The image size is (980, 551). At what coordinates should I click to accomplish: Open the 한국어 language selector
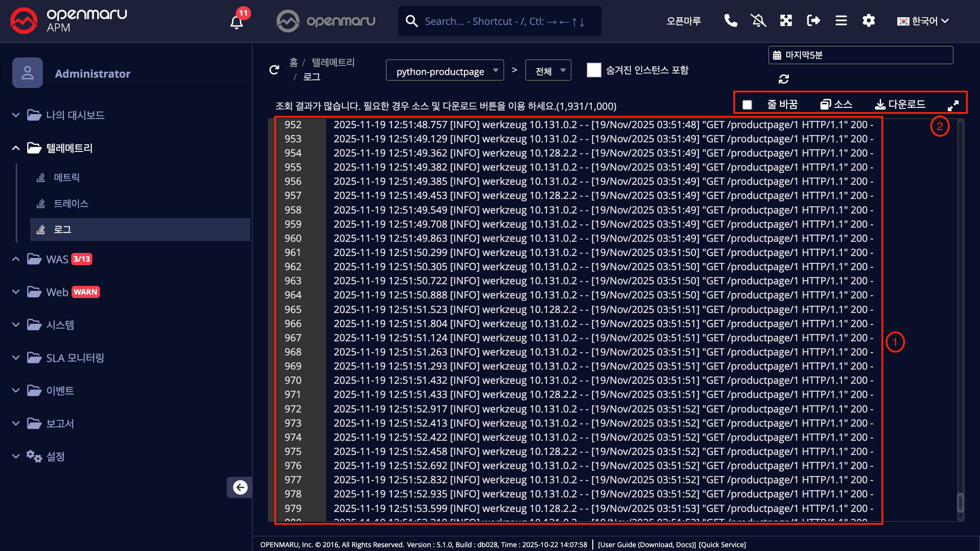tap(923, 21)
